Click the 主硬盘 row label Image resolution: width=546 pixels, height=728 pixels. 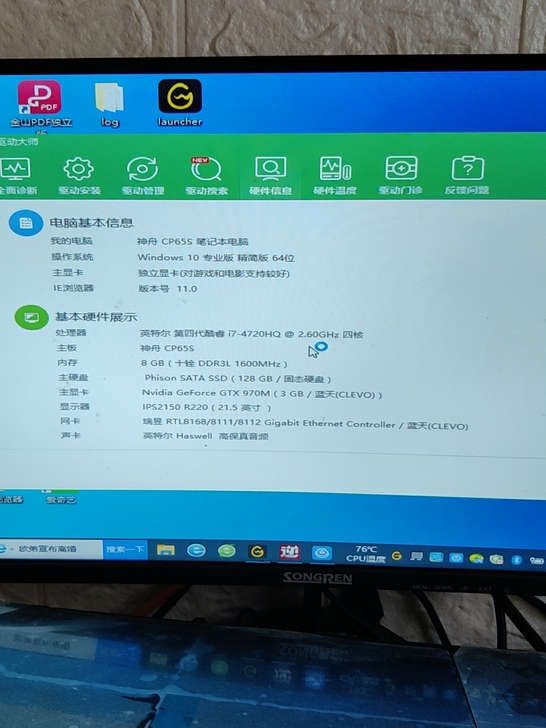[x=73, y=377]
